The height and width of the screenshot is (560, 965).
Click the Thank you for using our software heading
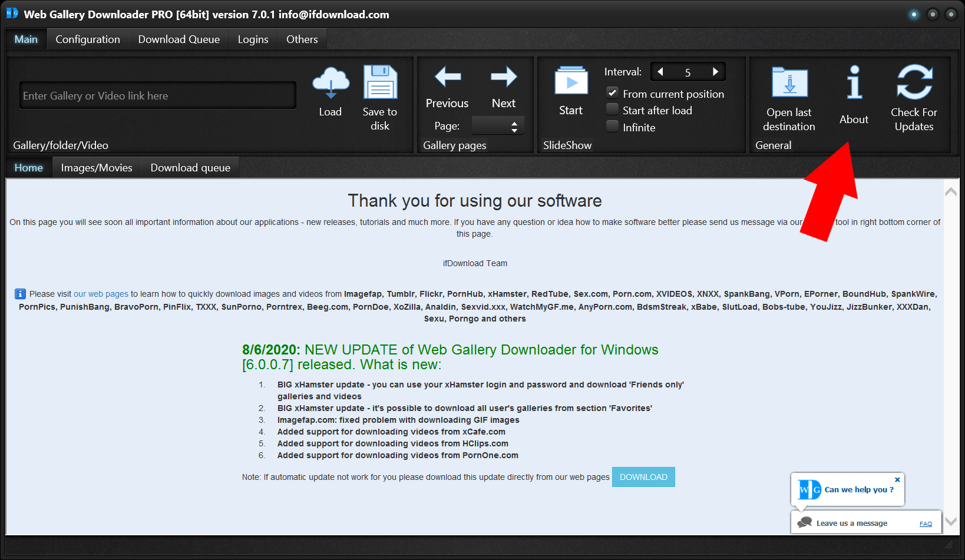475,201
